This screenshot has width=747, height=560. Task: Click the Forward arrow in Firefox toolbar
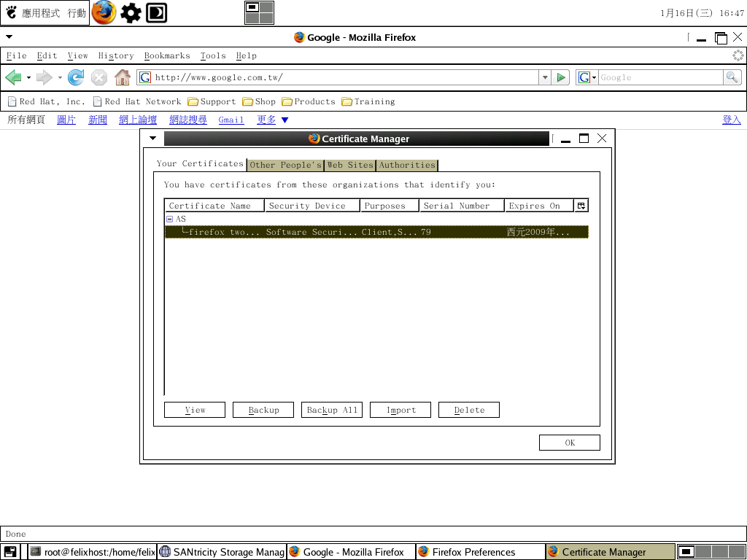point(44,77)
